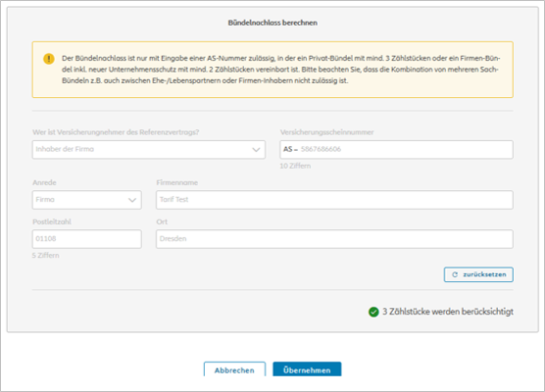Click the Firmenname field containing Tarif Test
The width and height of the screenshot is (545, 392).
point(334,200)
